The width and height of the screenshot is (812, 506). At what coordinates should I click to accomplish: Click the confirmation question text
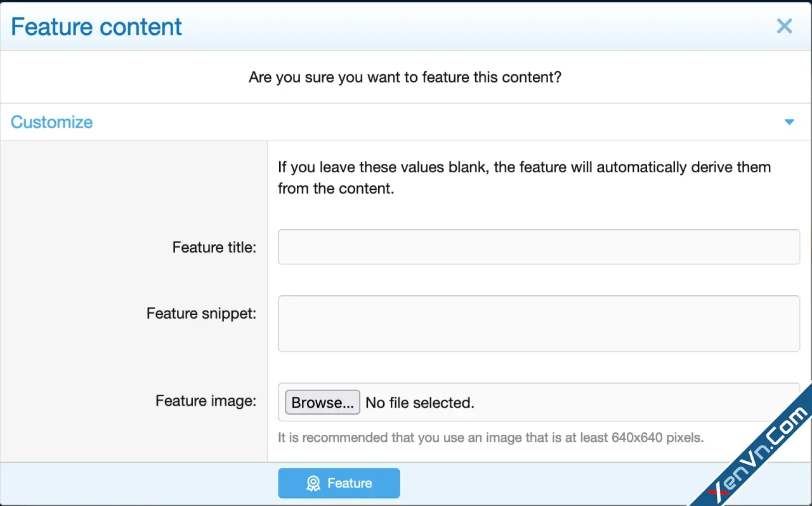pyautogui.click(x=405, y=77)
